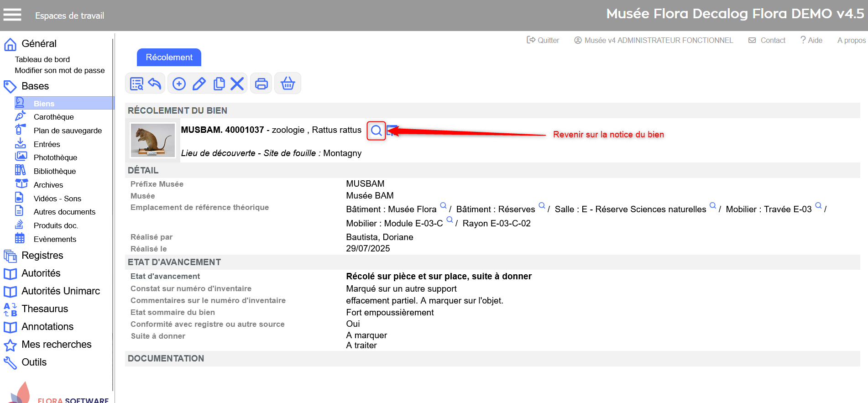
Task: Click the duplicate record icon
Action: click(219, 84)
